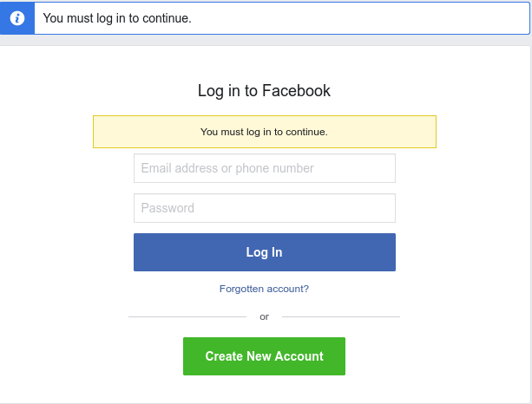
Task: Select the Password placeholder text
Action: pyautogui.click(x=167, y=208)
